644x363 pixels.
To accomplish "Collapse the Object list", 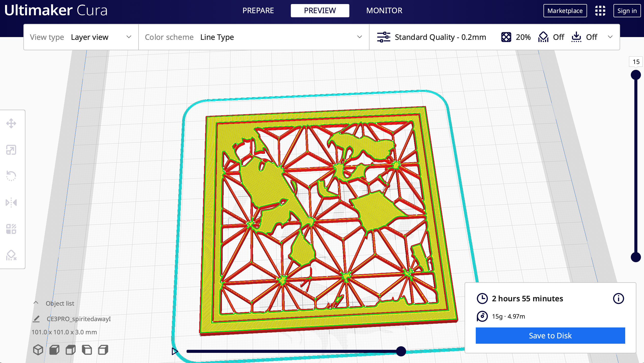I will [36, 303].
